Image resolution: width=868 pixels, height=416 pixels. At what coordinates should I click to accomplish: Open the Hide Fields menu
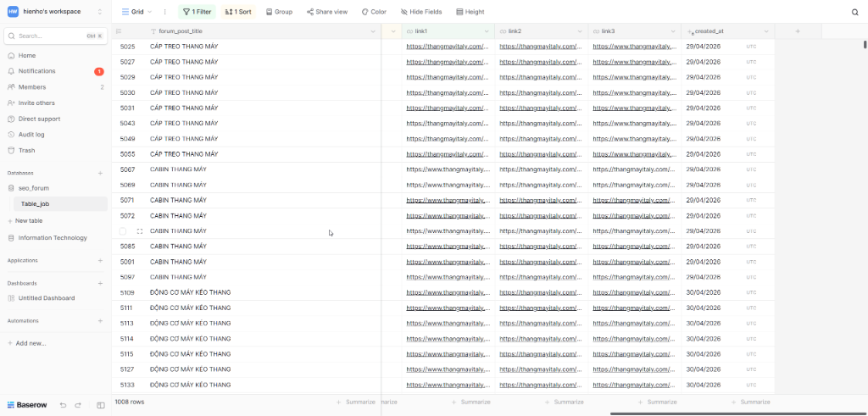pos(421,12)
